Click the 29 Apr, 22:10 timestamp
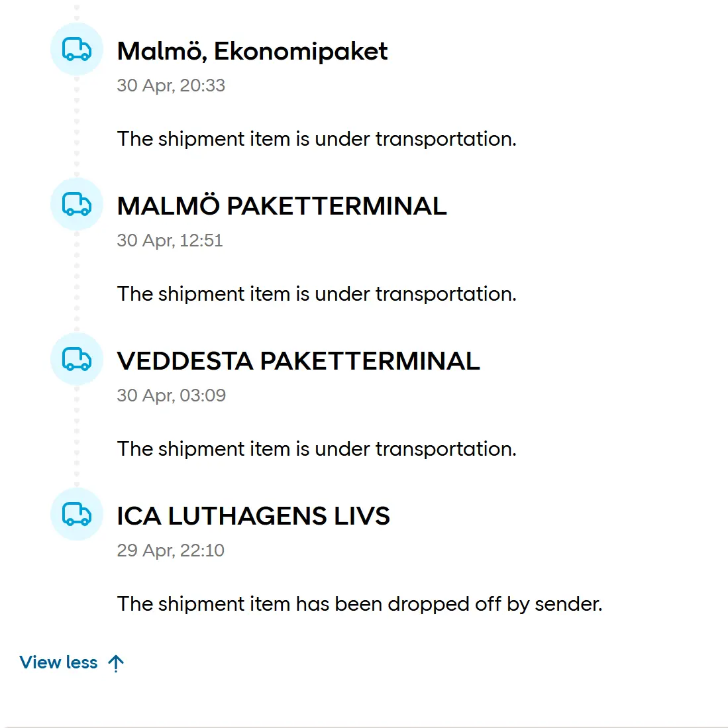 click(170, 550)
